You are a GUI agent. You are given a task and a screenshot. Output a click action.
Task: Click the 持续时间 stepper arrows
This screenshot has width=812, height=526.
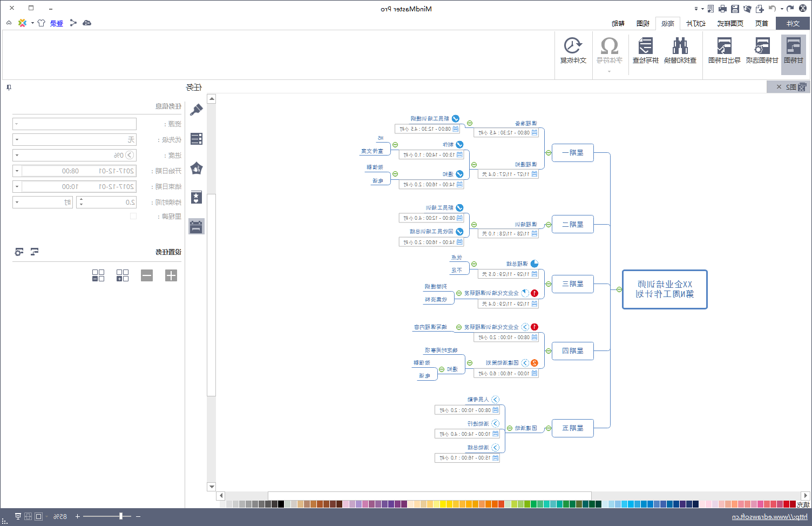point(81,202)
